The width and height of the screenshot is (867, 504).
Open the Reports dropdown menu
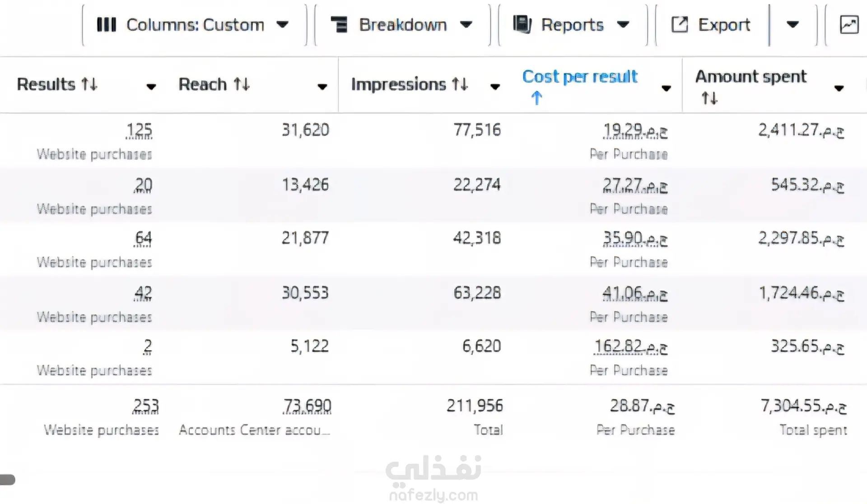pyautogui.click(x=573, y=24)
